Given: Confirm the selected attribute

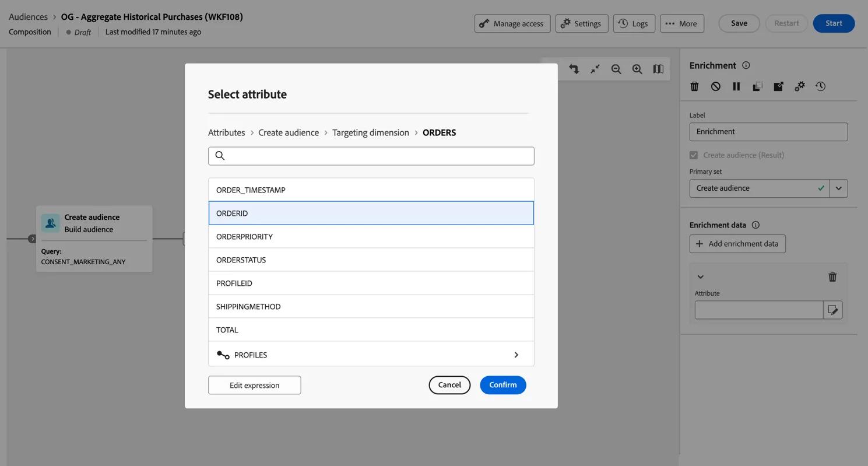Looking at the screenshot, I should (x=503, y=385).
